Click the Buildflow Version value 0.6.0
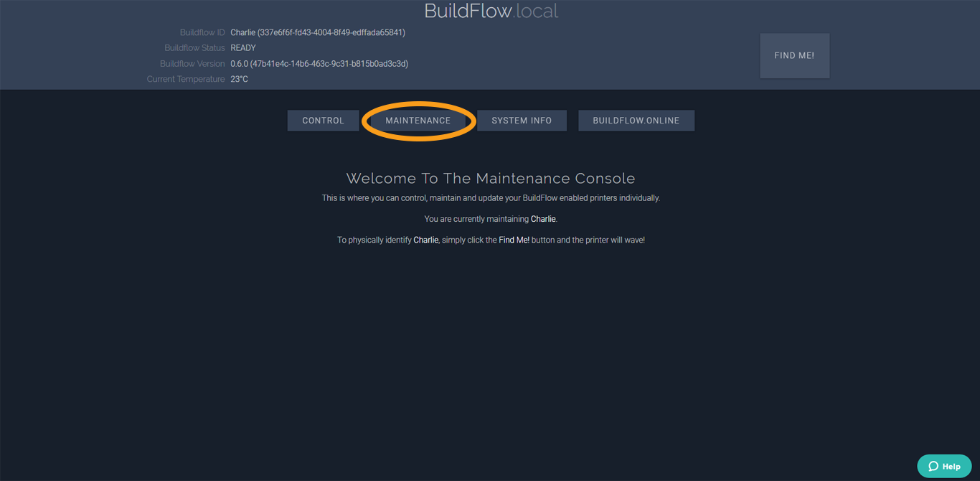This screenshot has width=980, height=481. pos(319,64)
